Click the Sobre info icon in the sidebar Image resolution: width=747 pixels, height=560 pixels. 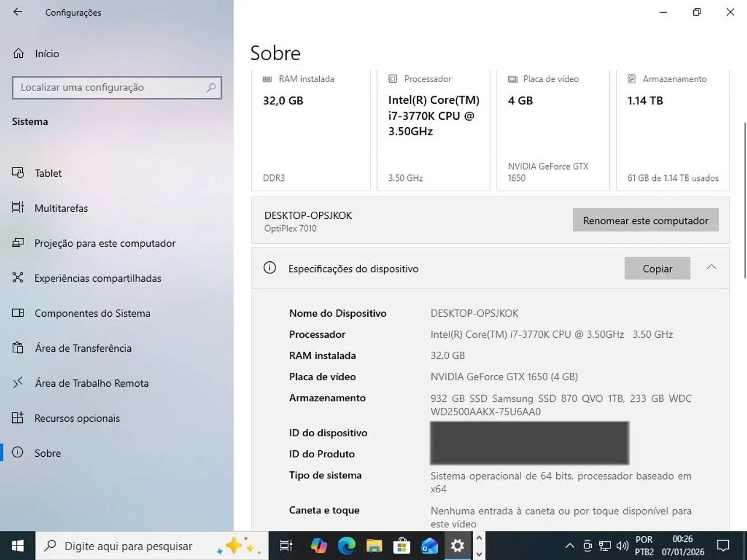[x=18, y=453]
